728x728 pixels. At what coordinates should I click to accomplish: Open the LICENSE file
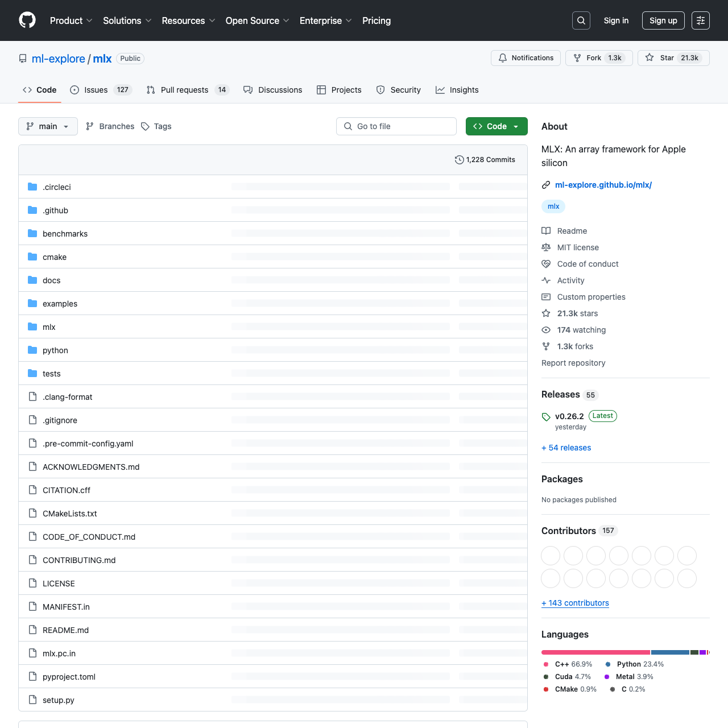(x=59, y=584)
